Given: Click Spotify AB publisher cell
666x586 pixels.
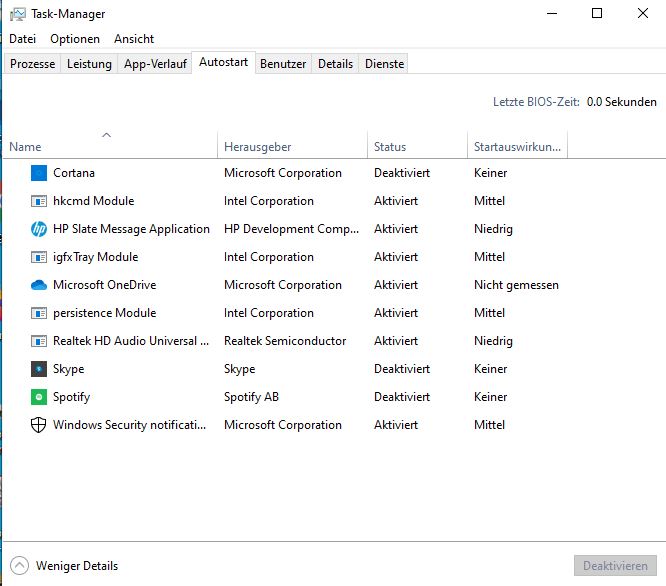Looking at the screenshot, I should point(251,397).
